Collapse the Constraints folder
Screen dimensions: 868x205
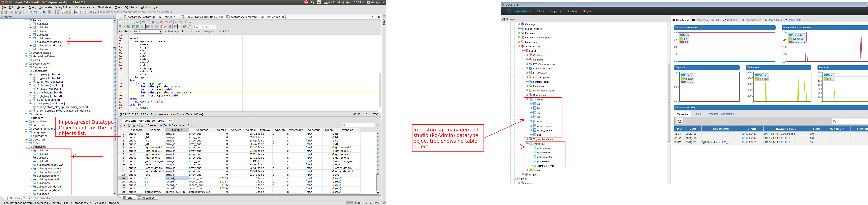[26, 71]
